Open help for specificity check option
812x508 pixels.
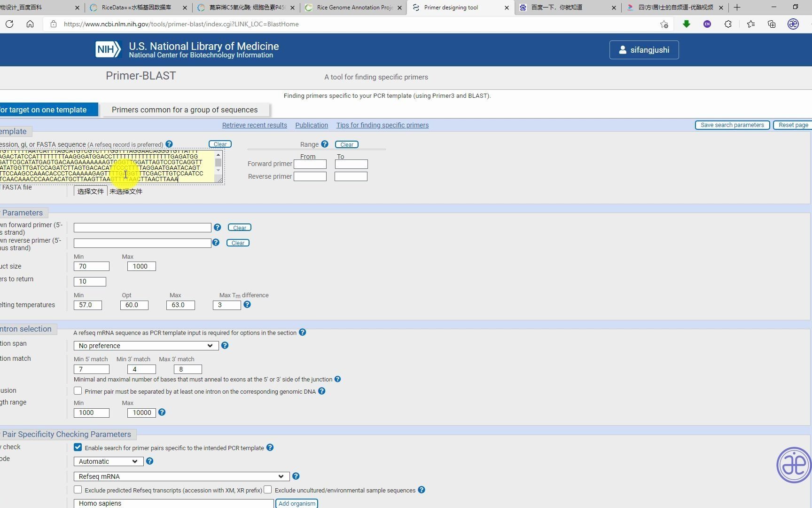tap(270, 447)
